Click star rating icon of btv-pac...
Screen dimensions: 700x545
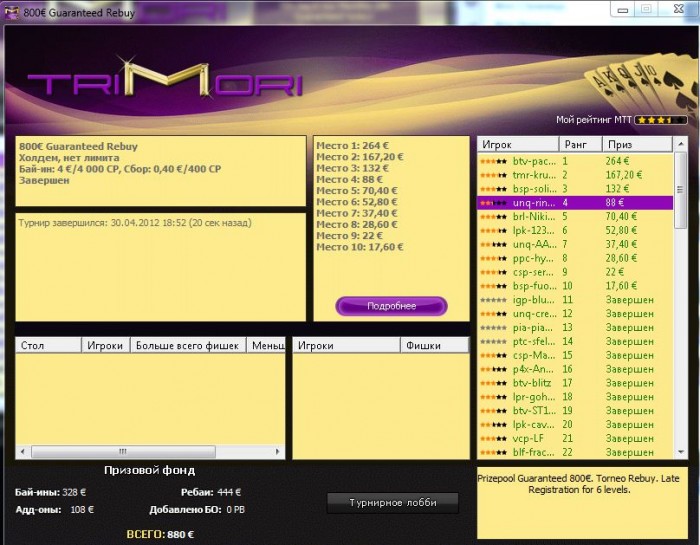(x=493, y=162)
